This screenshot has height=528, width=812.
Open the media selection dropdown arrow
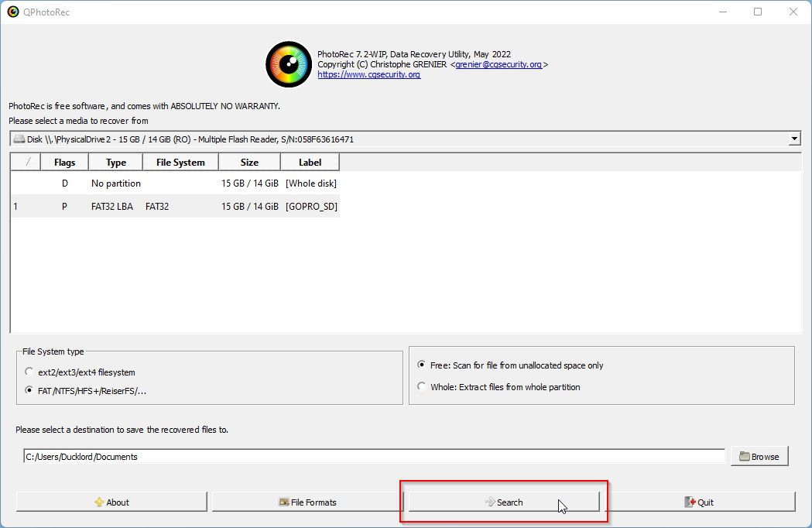click(x=794, y=139)
